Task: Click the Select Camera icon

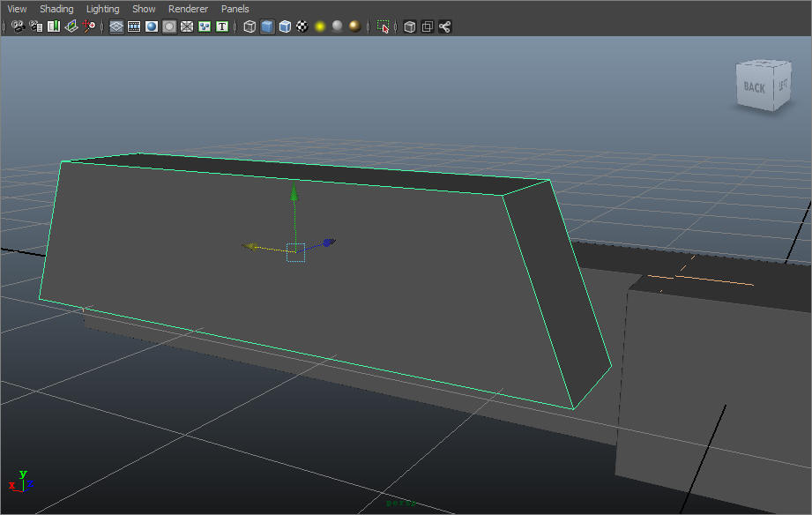Action: [x=19, y=26]
